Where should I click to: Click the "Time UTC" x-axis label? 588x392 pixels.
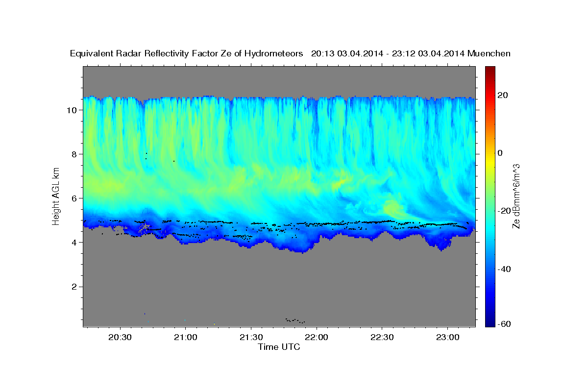(279, 347)
